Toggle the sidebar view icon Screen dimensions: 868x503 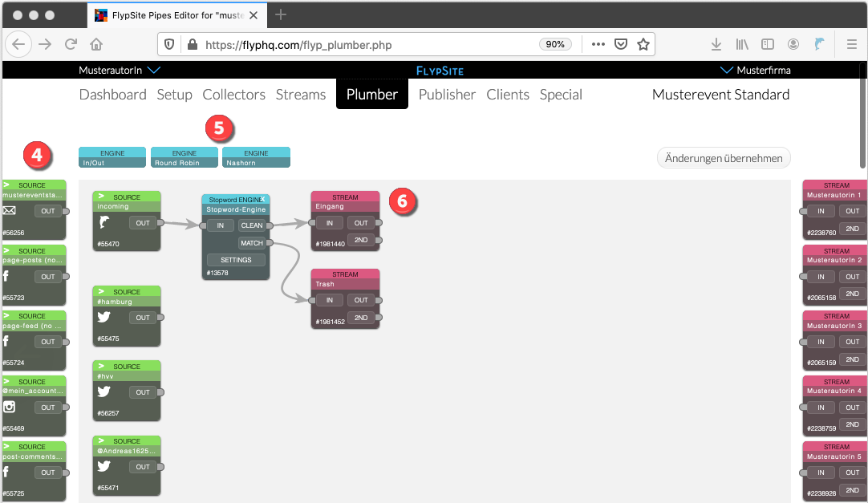coord(767,44)
